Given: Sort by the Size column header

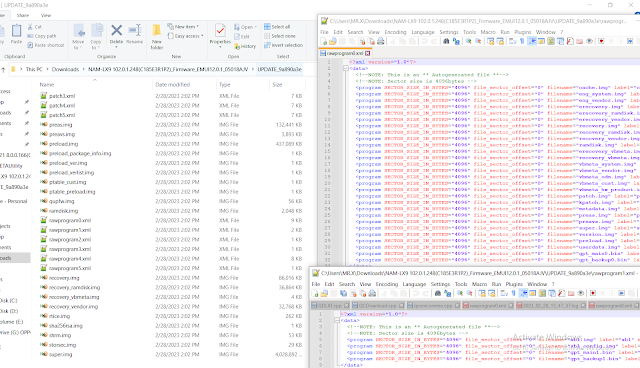Looking at the screenshot, I should click(277, 84).
